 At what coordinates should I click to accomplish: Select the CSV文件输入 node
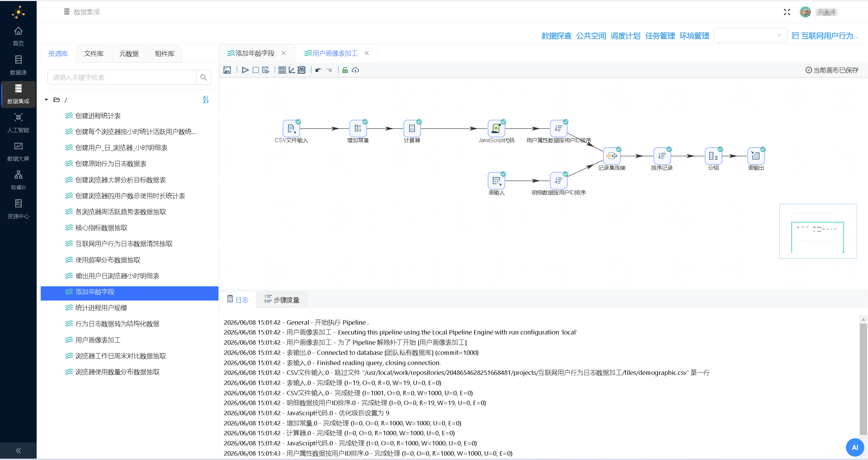pyautogui.click(x=291, y=129)
